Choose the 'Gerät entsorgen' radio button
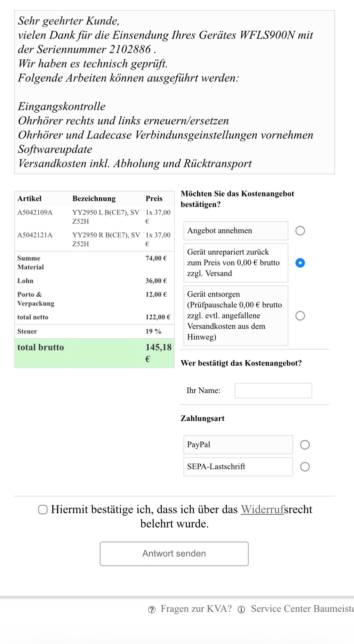 (300, 316)
